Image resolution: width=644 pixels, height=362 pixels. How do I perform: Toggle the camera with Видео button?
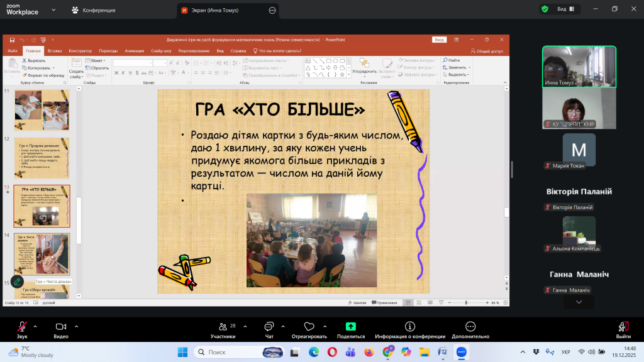[61, 327]
